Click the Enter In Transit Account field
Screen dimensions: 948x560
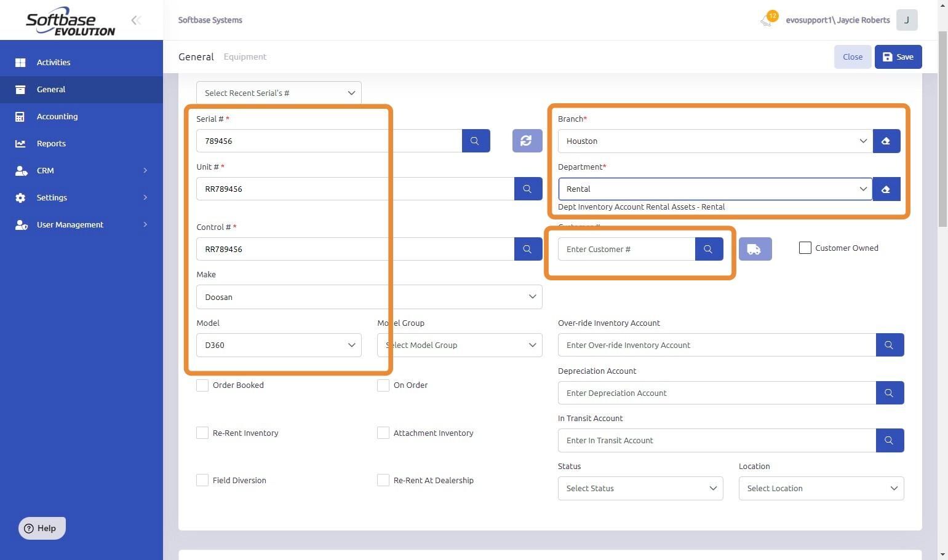pos(717,440)
